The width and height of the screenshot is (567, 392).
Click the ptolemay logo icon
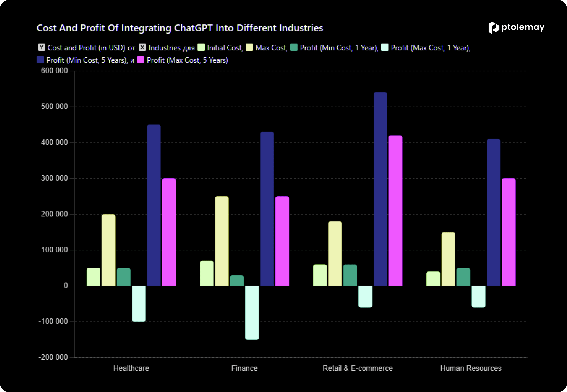(494, 28)
